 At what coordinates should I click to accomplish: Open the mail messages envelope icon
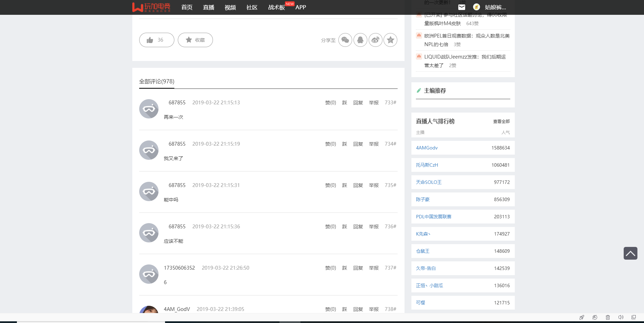(x=462, y=7)
